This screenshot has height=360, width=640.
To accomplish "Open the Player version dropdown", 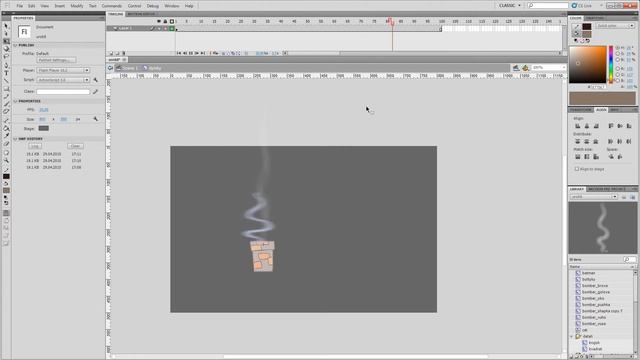I will pos(63,70).
